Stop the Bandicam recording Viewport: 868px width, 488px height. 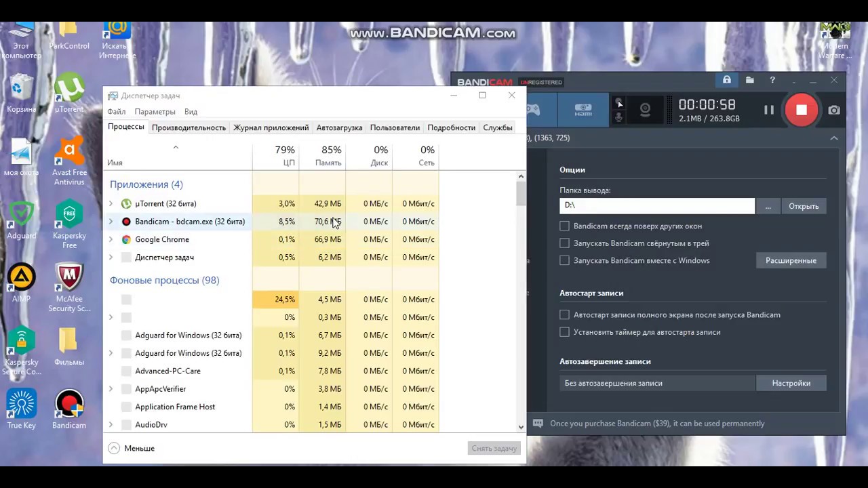[x=801, y=110]
